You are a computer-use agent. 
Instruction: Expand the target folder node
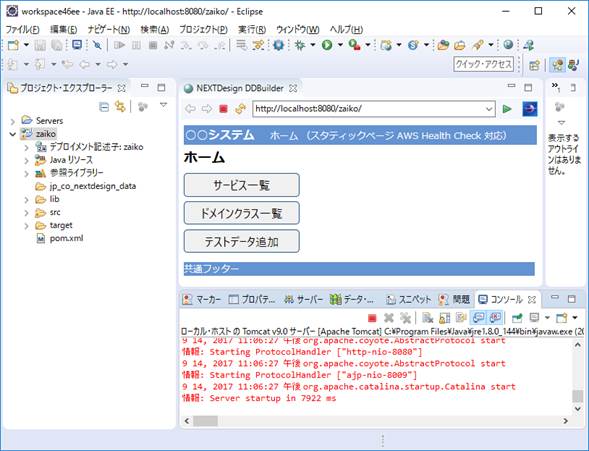pos(26,226)
